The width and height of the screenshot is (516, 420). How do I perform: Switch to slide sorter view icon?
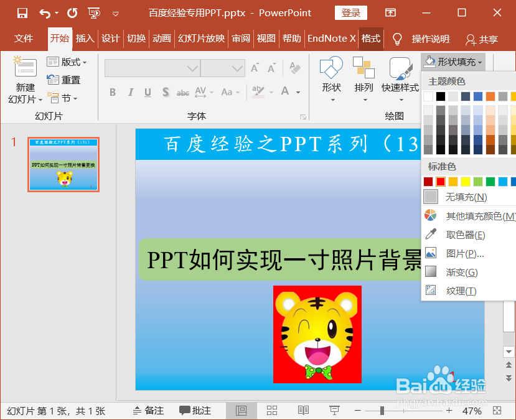pyautogui.click(x=272, y=411)
